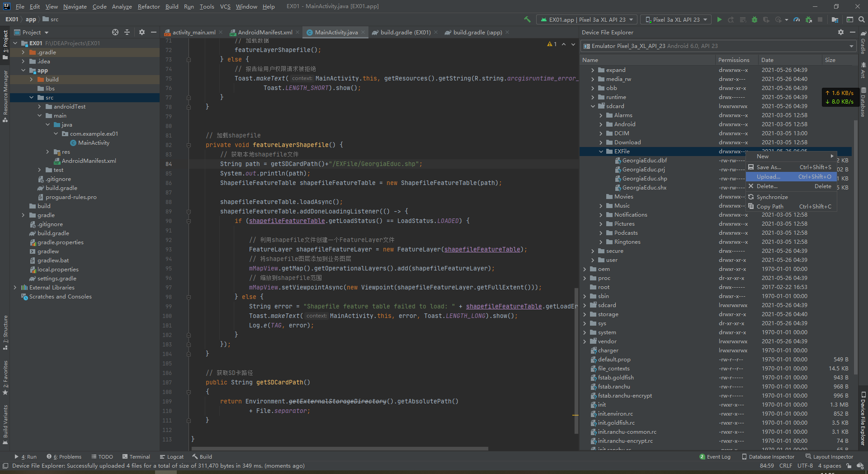
Task: Open Search Everywhere magnifier icon
Action: click(862, 19)
